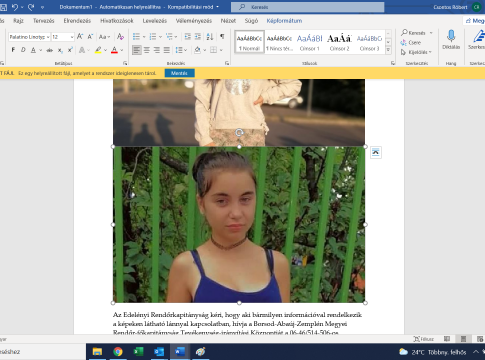This screenshot has width=485, height=360.
Task: Open change case dropdown
Action: (x=104, y=37)
